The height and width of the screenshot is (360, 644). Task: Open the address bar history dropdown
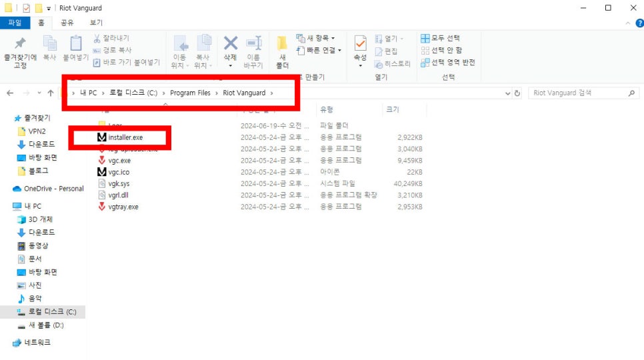point(507,93)
